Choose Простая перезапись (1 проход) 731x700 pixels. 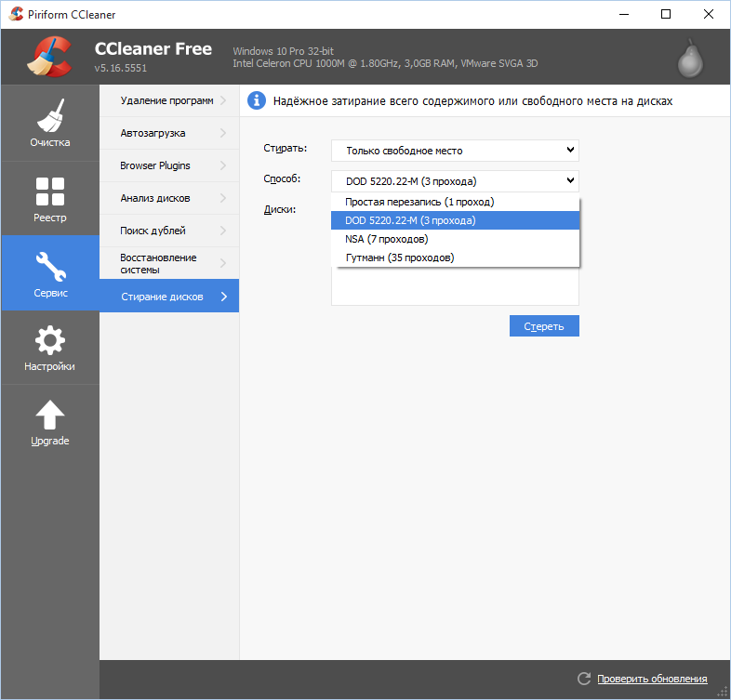click(x=455, y=202)
